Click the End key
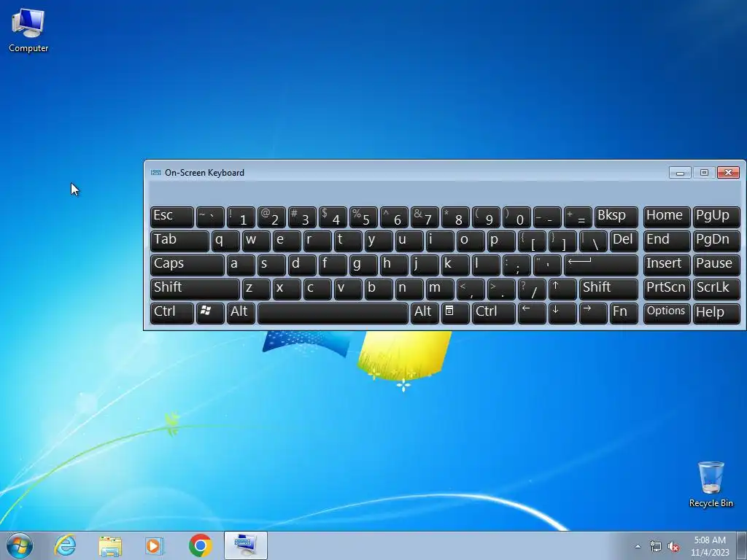 [x=667, y=241]
